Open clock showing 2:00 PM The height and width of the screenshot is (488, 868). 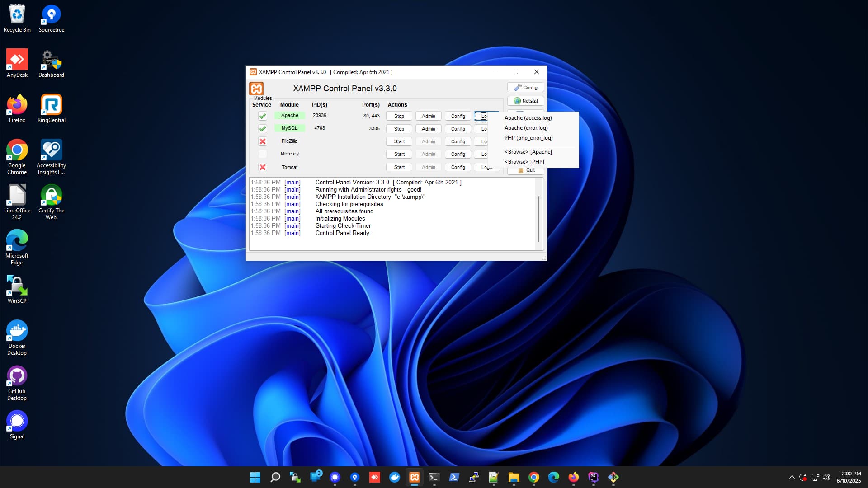[x=849, y=477]
